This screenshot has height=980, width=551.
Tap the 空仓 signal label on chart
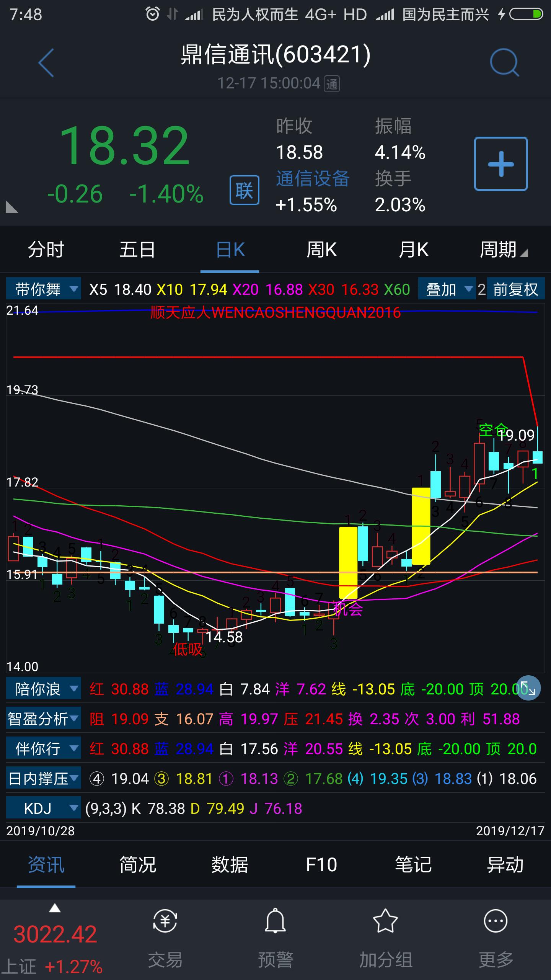493,430
